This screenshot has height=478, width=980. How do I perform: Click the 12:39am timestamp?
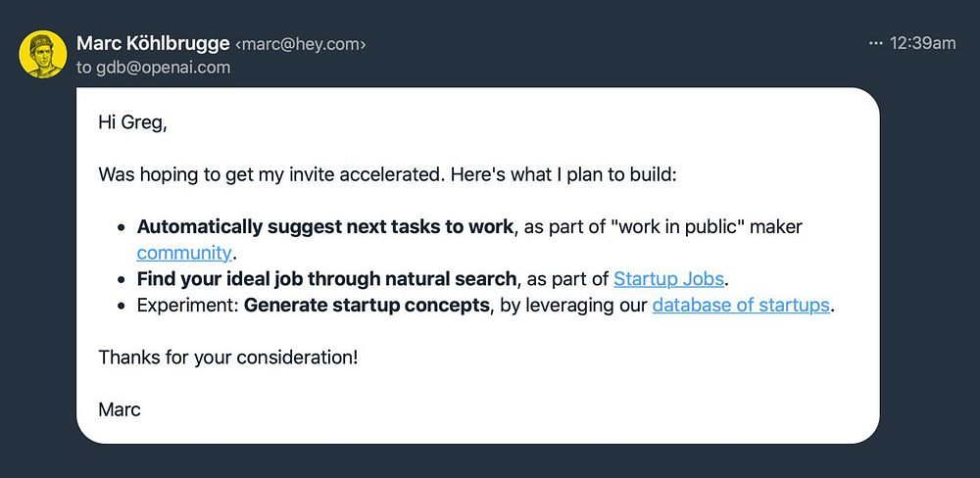[x=922, y=43]
